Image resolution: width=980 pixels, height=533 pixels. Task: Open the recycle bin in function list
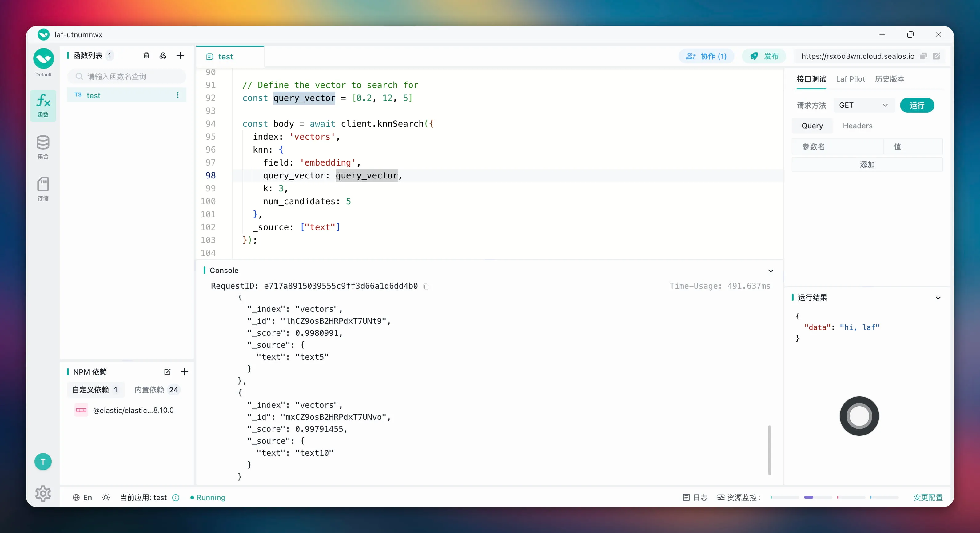click(x=146, y=56)
